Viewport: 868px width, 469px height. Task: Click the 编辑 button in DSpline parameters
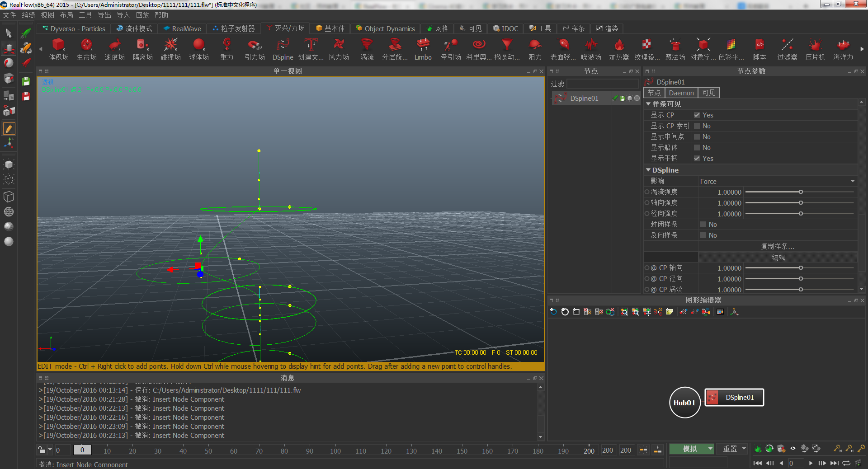[x=778, y=258]
